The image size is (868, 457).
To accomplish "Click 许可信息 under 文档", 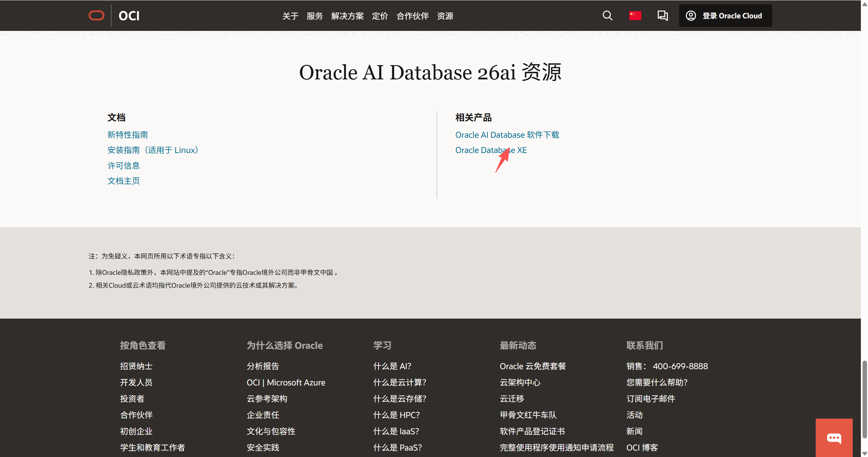I will pyautogui.click(x=123, y=165).
